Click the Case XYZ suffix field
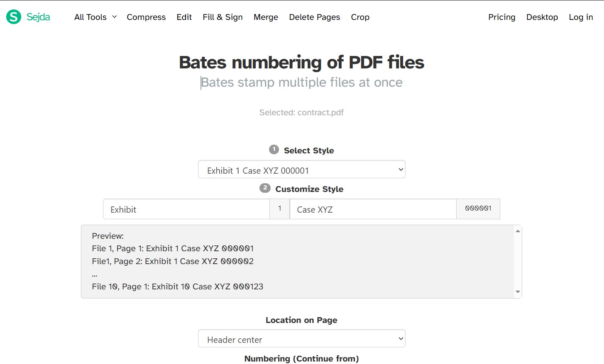Screen dimensions: 604x364 pyautogui.click(x=372, y=209)
